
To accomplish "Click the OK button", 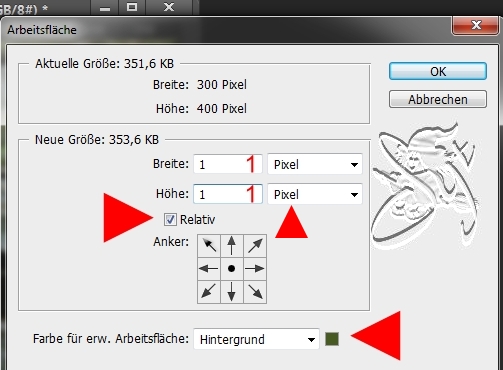I will point(438,71).
